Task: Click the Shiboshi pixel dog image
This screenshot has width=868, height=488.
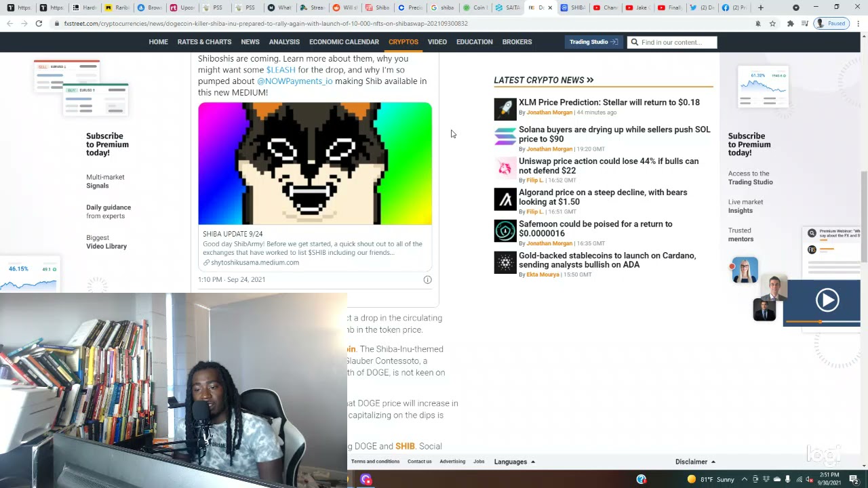Action: click(315, 163)
